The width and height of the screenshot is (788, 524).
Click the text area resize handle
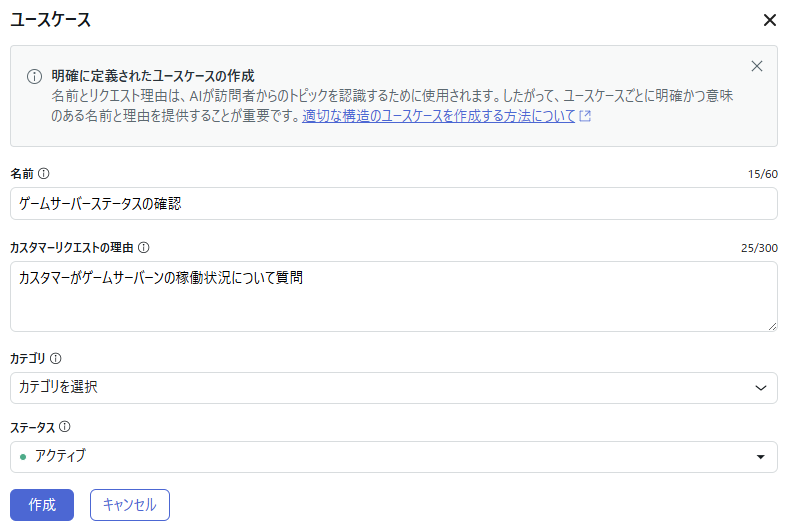772,326
